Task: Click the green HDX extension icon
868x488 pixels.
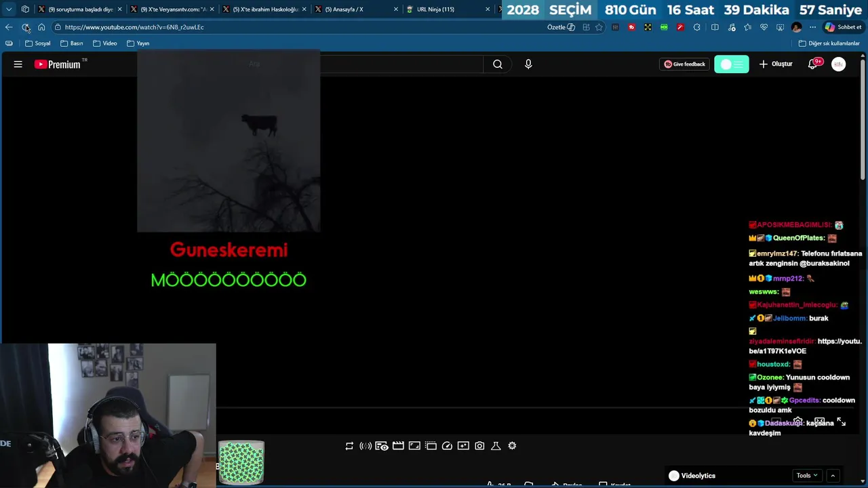Action: click(664, 27)
